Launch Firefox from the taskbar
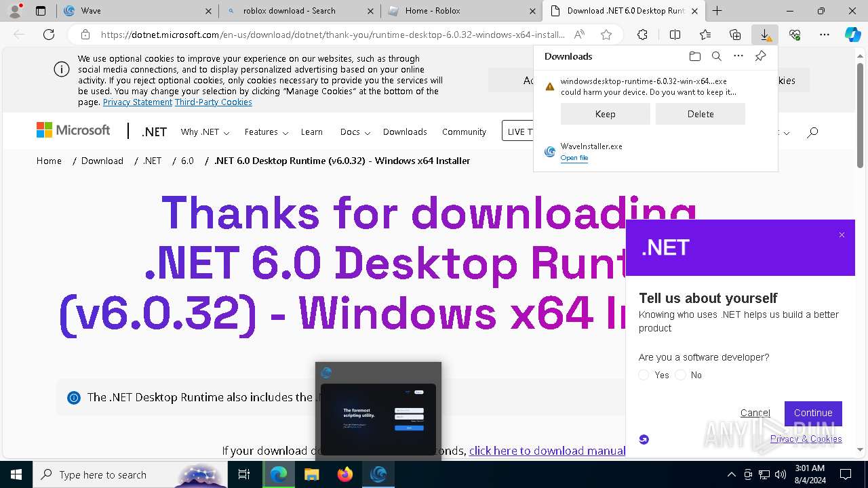Screen dimensions: 868x488 coord(345,474)
